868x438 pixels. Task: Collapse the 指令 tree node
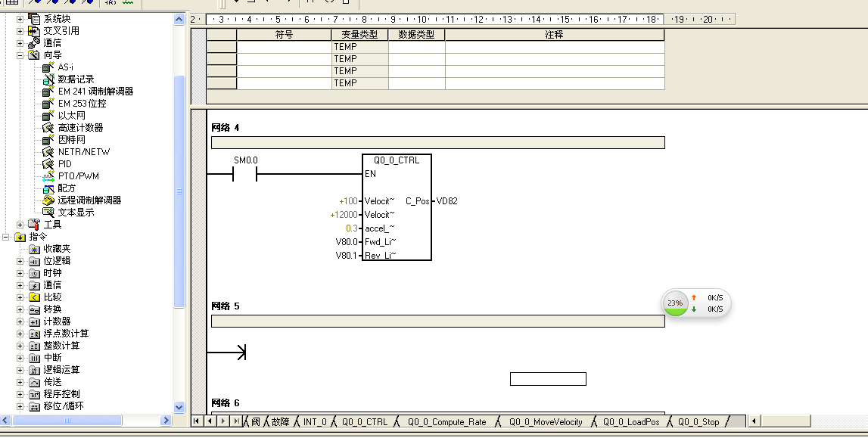(7, 237)
